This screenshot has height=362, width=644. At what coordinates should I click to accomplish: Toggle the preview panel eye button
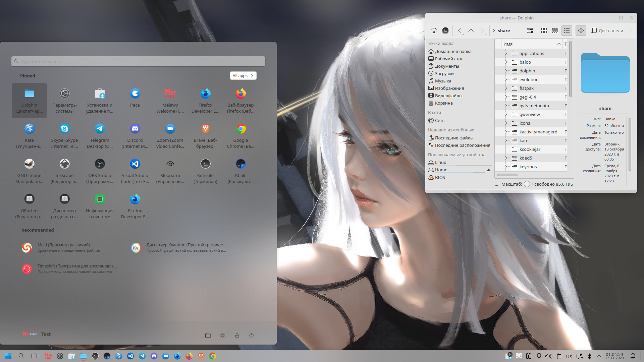581,31
